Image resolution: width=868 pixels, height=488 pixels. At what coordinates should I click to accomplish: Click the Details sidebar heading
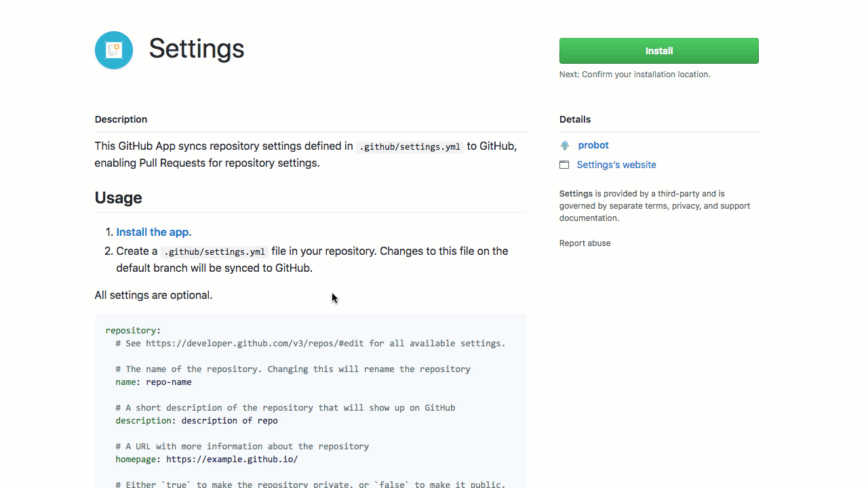pyautogui.click(x=575, y=119)
